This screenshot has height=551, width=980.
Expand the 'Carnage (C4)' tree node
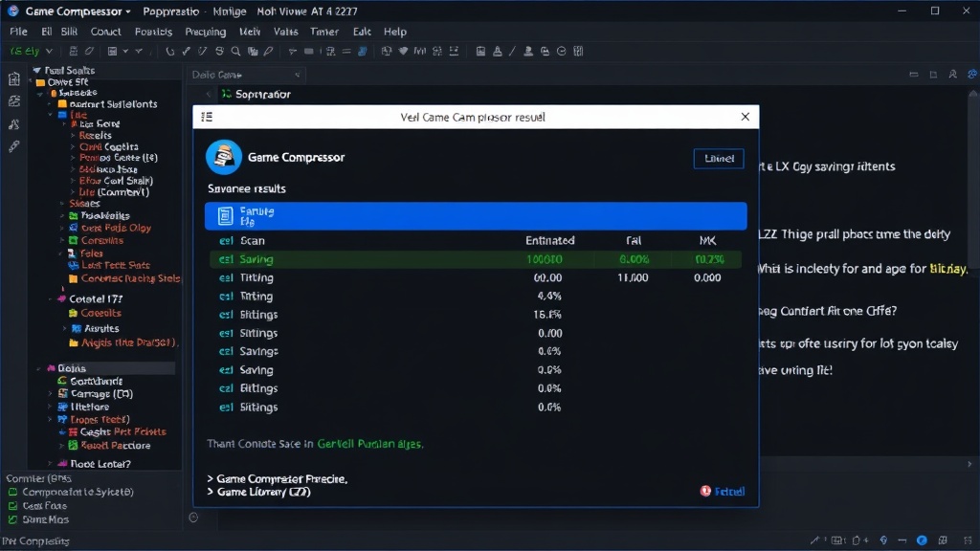[51, 394]
